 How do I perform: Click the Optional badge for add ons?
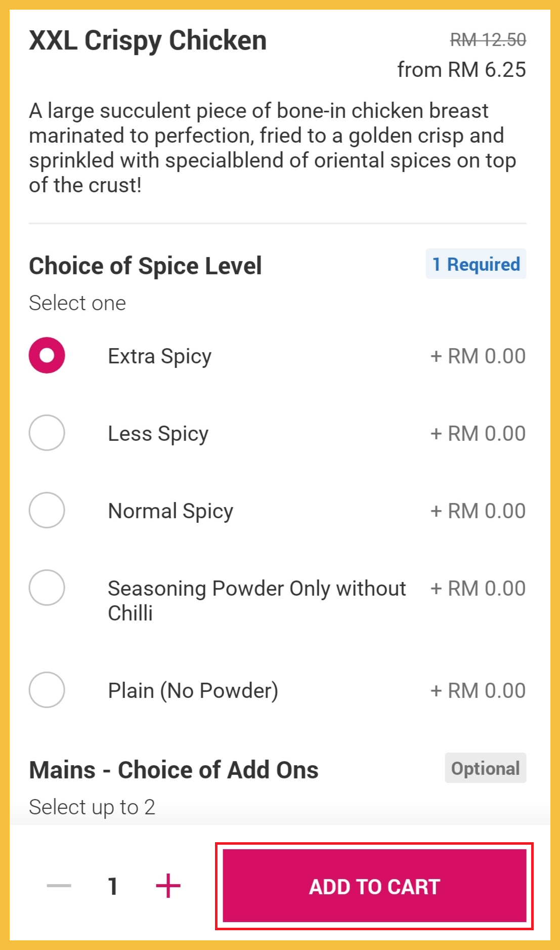485,768
